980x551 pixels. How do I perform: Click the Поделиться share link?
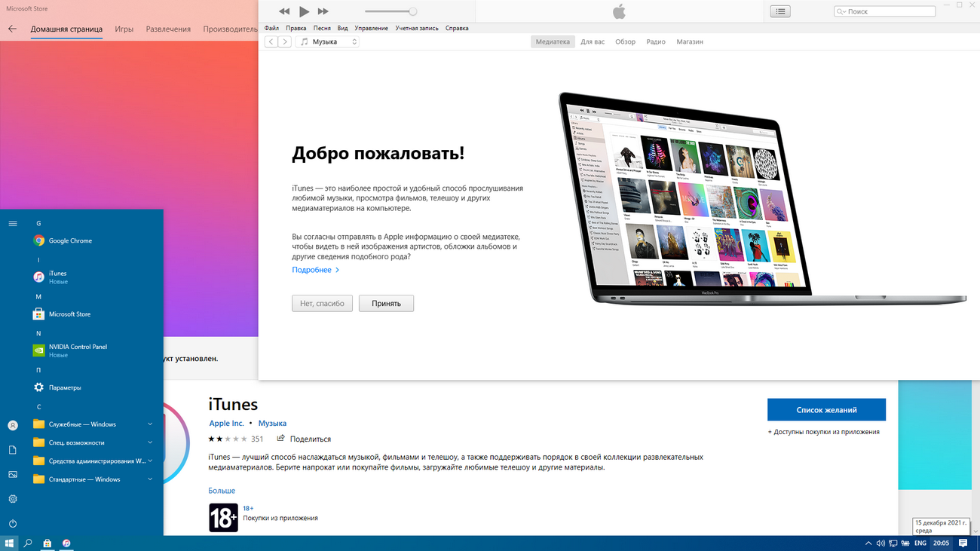point(304,439)
